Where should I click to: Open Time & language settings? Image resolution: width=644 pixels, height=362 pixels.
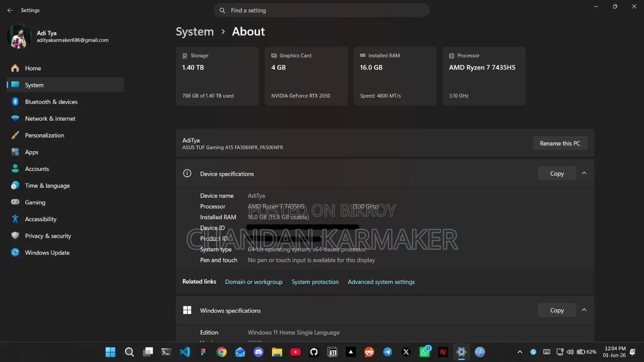65,186
